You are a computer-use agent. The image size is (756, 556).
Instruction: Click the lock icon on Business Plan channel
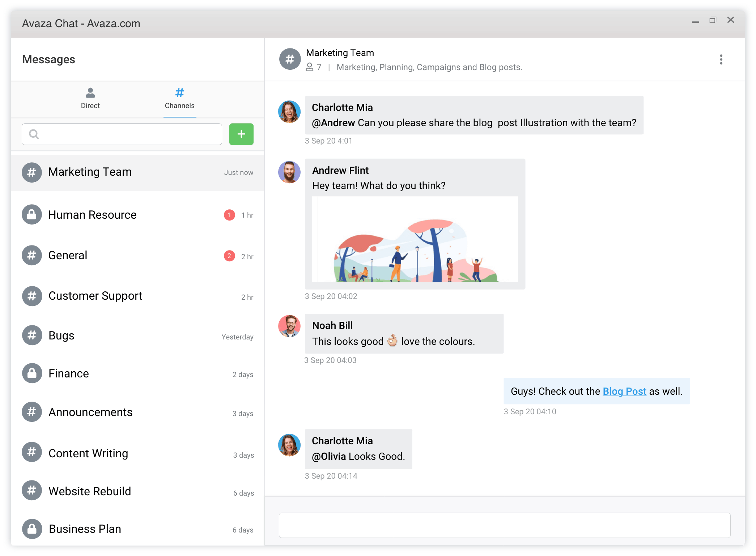pyautogui.click(x=32, y=529)
